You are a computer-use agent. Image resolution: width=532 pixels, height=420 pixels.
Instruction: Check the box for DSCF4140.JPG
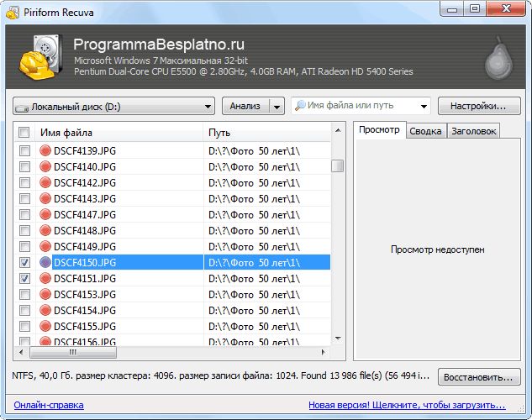tap(24, 166)
